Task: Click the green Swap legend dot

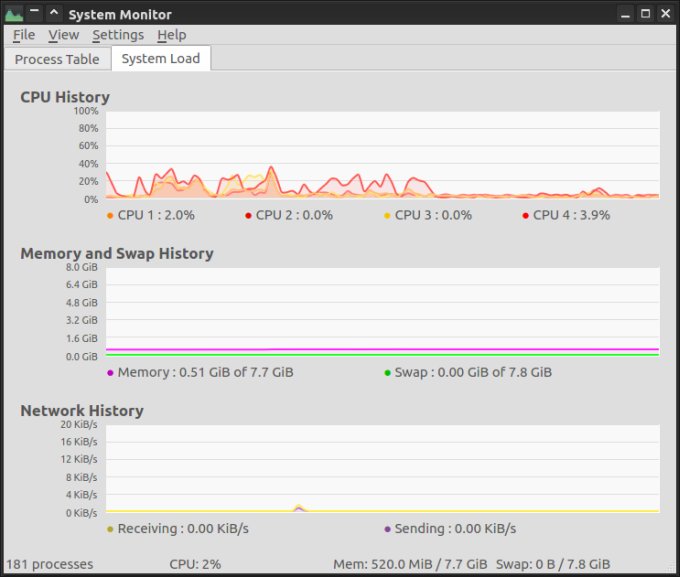Action: click(387, 373)
